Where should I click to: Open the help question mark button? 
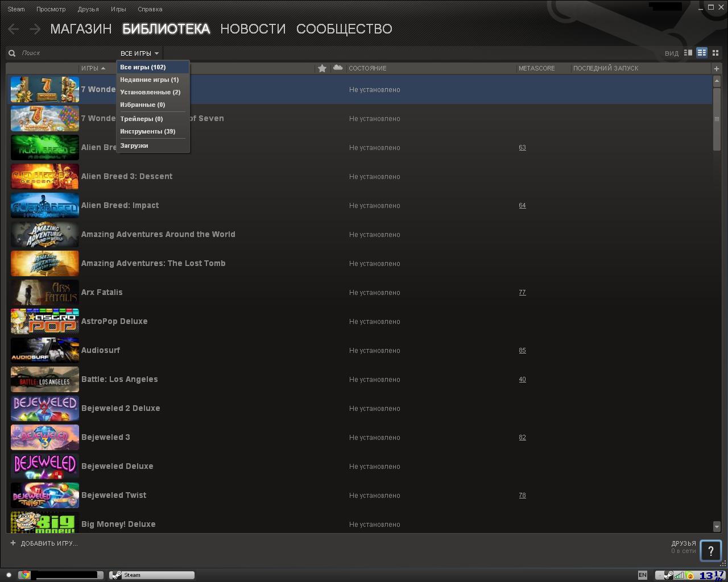[710, 550]
